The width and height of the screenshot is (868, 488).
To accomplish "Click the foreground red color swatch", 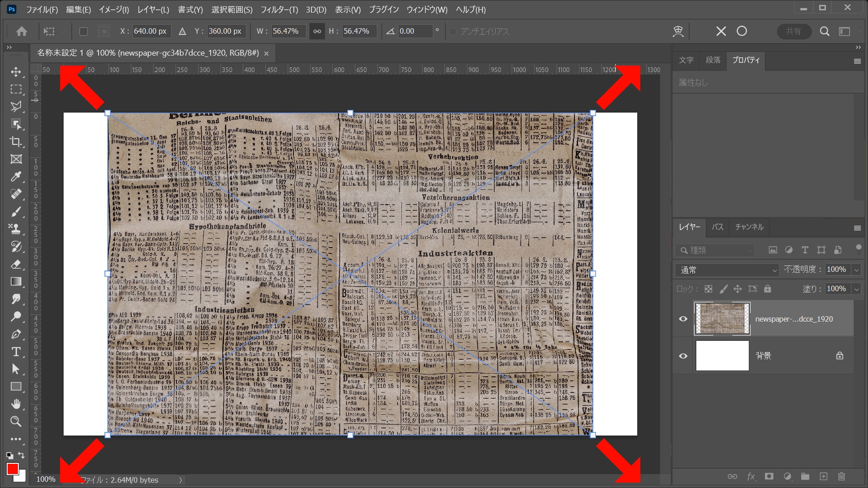I will click(x=13, y=469).
